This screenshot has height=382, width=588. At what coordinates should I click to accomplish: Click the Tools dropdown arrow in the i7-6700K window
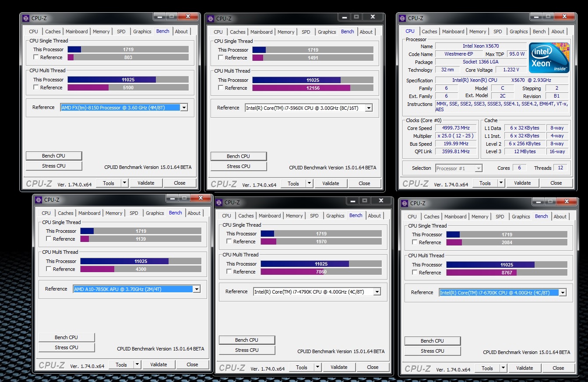coord(503,368)
